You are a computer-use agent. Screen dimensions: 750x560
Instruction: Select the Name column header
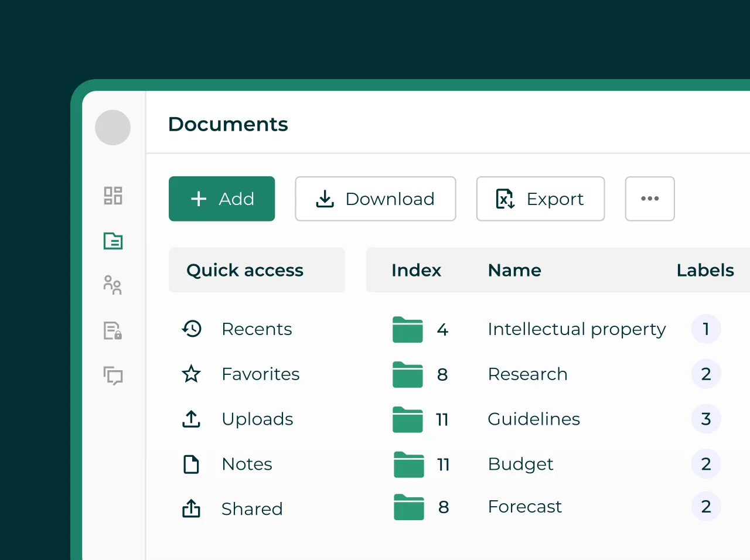514,270
